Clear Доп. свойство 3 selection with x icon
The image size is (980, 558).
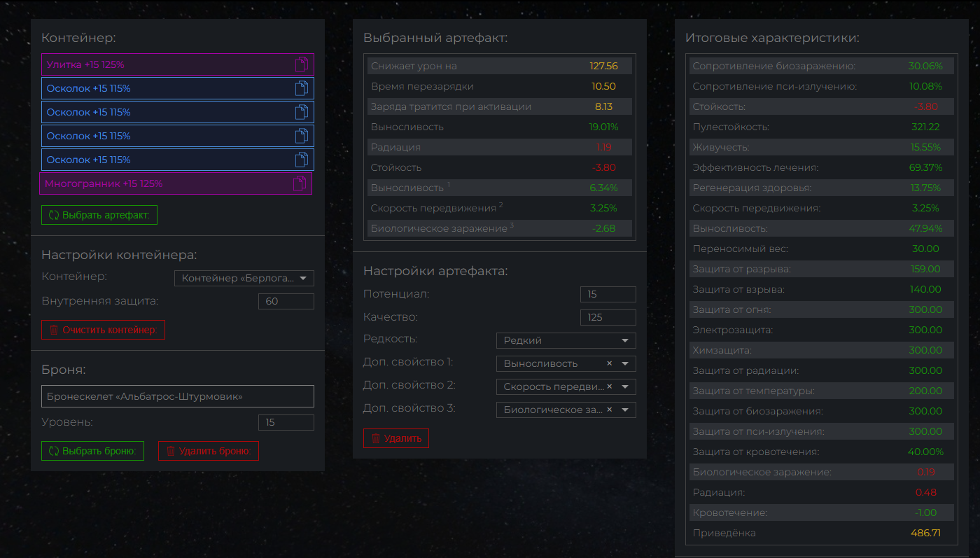[x=609, y=410]
